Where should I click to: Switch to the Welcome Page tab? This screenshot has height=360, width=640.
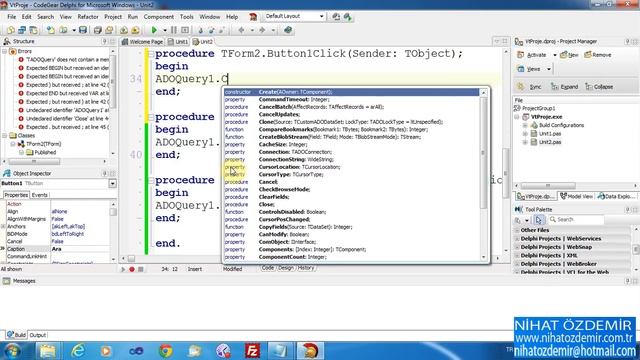tap(142, 42)
